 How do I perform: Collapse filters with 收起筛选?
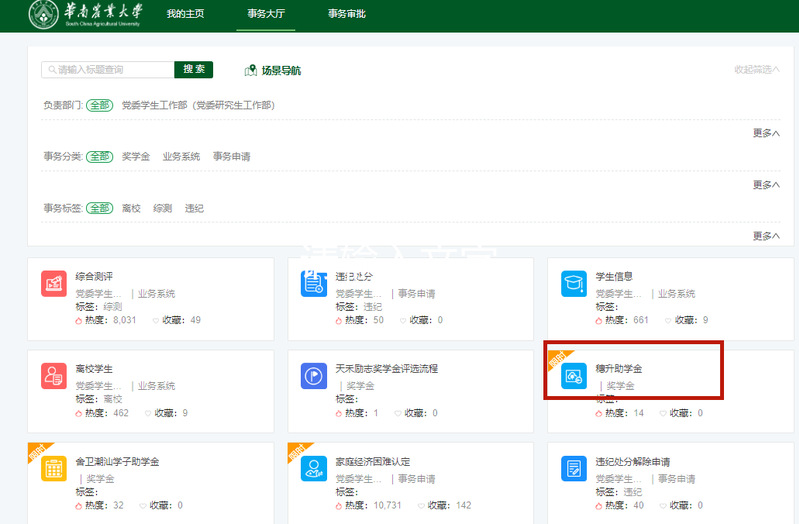pyautogui.click(x=756, y=70)
